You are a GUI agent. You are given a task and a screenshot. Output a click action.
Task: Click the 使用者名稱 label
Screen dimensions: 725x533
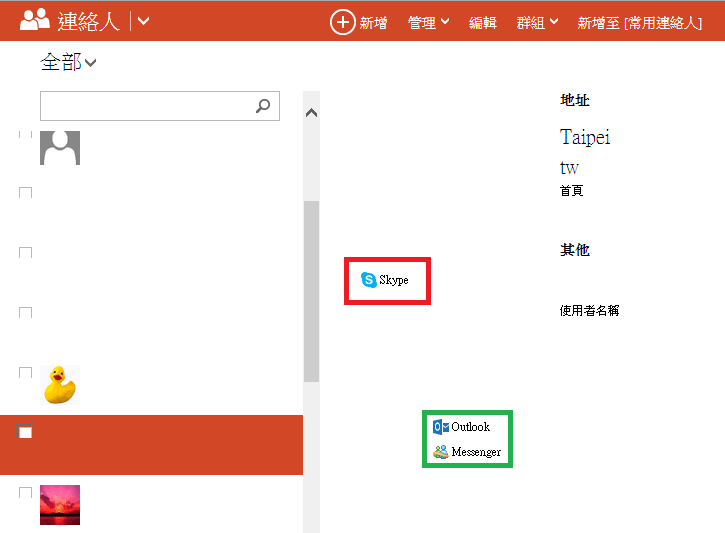[x=590, y=310]
